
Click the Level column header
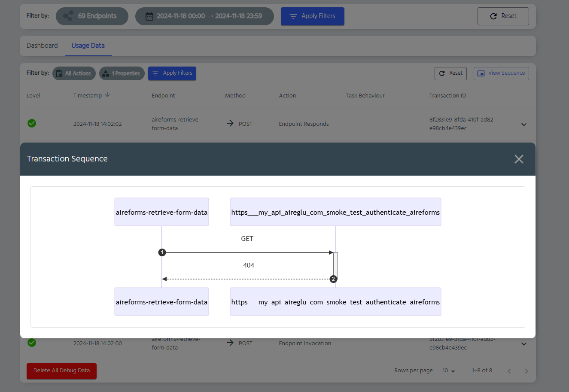pos(33,96)
